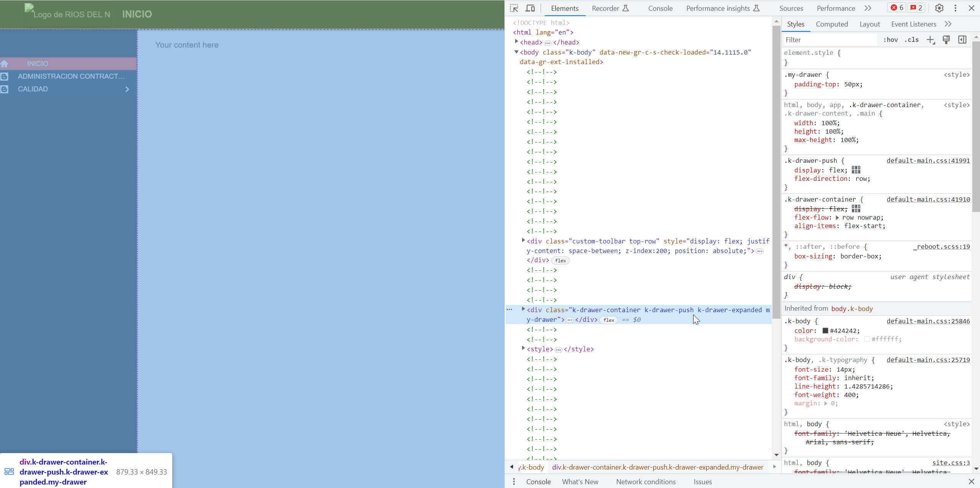Toggle the :hov element state button
Image resolution: width=980 pixels, height=488 pixels.
890,40
